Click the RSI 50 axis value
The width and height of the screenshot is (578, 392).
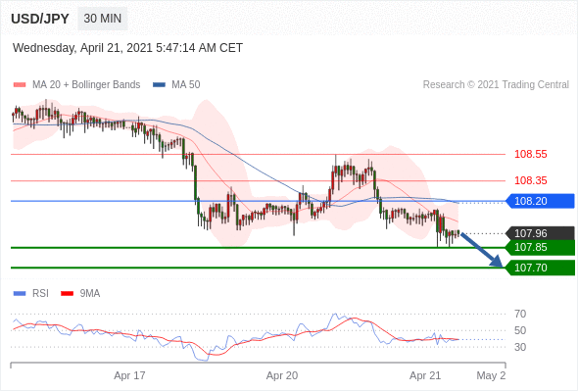click(x=520, y=331)
